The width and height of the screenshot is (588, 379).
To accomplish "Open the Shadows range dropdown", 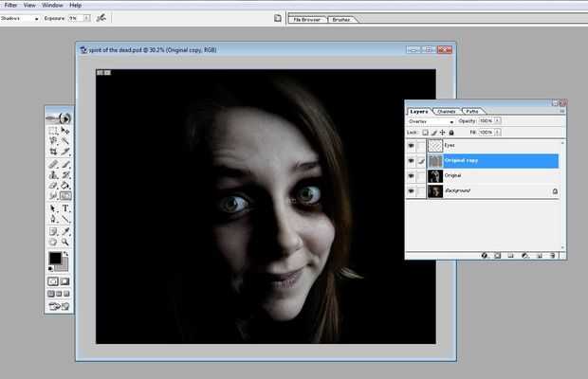I will [x=20, y=18].
